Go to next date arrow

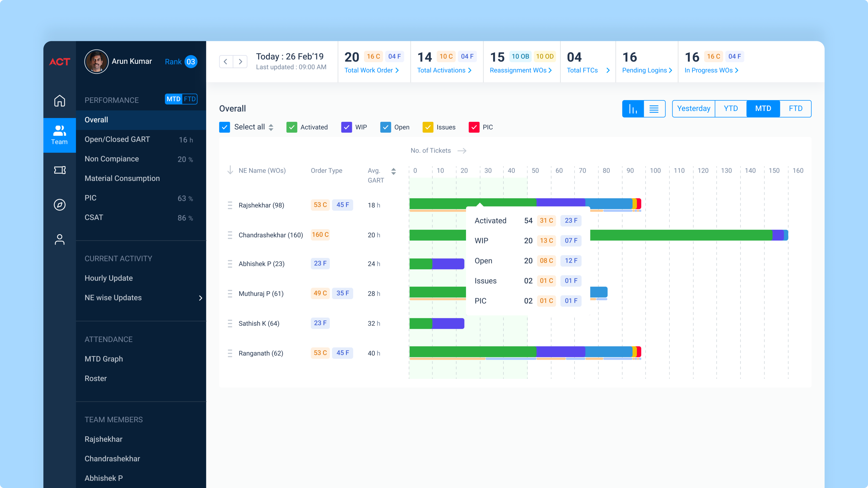tap(240, 62)
